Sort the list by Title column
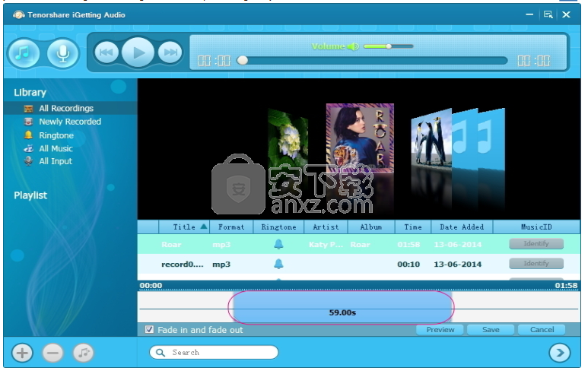This screenshot has height=371, width=588. pyautogui.click(x=184, y=227)
